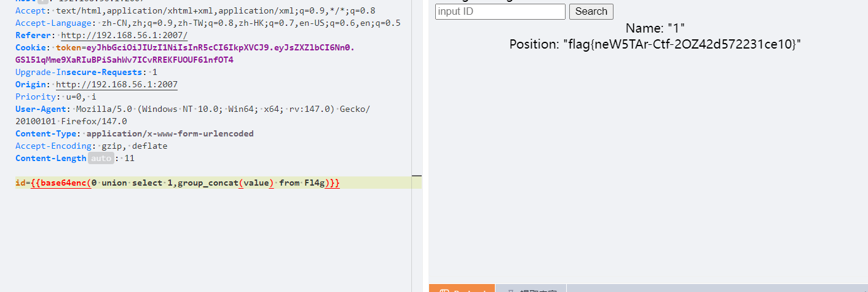Open the Origin URL link
Screen dimensions: 868x292
point(116,85)
